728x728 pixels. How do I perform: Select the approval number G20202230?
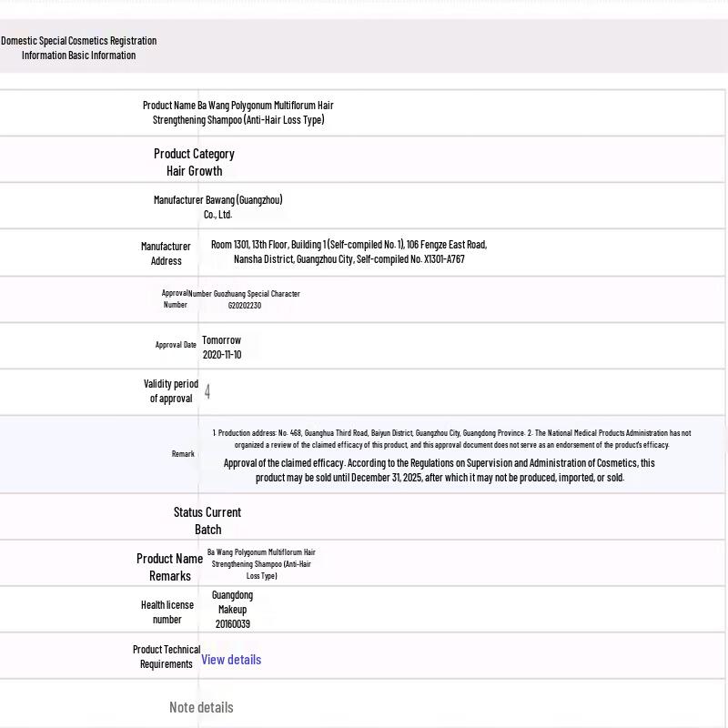coord(245,306)
